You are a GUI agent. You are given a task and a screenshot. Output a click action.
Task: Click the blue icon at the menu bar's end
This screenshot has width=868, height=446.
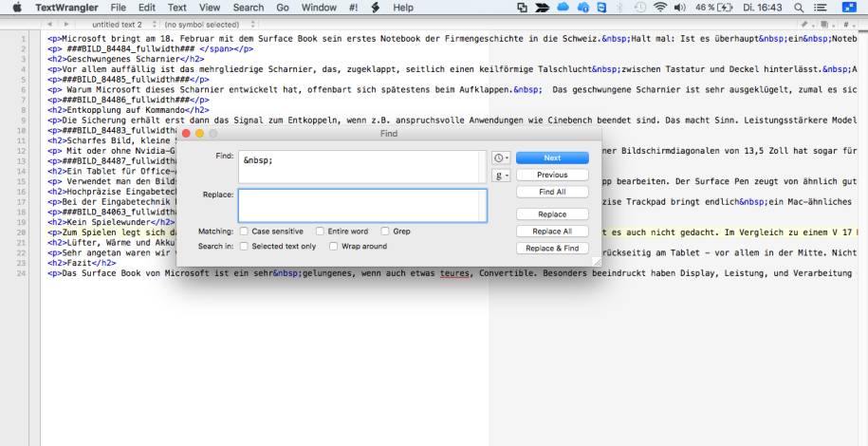point(849,8)
